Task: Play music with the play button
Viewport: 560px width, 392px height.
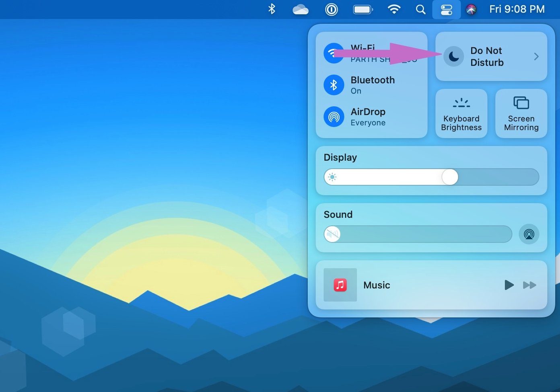Action: [509, 285]
